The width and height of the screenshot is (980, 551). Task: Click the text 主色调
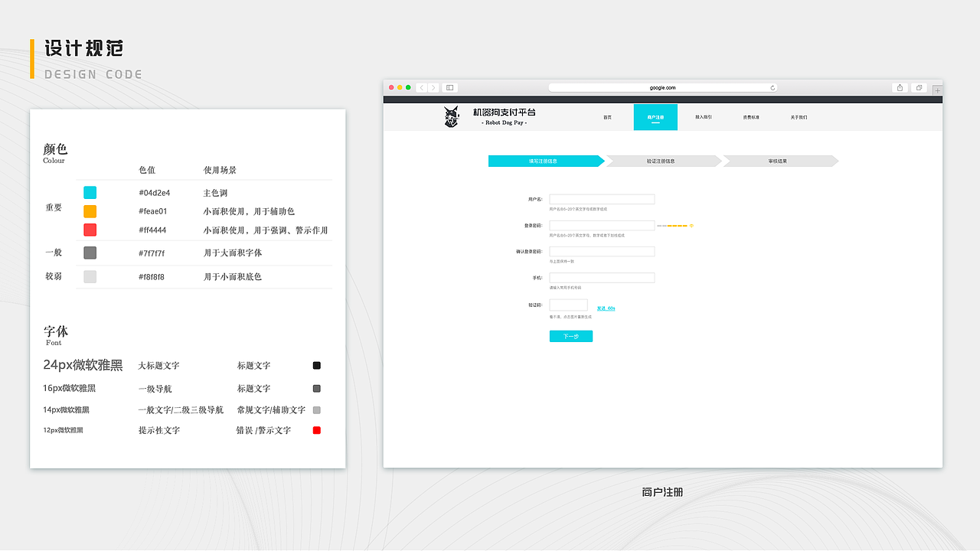(215, 193)
